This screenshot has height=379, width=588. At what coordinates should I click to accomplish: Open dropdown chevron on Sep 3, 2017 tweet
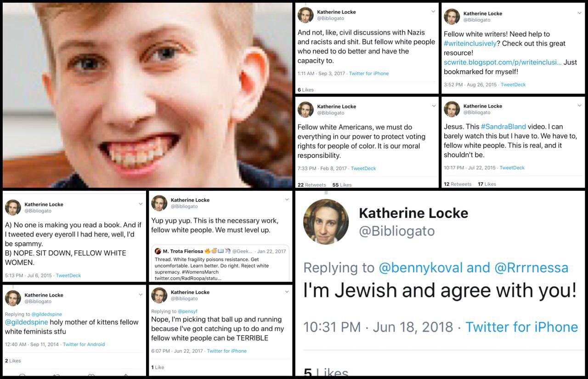(x=433, y=11)
